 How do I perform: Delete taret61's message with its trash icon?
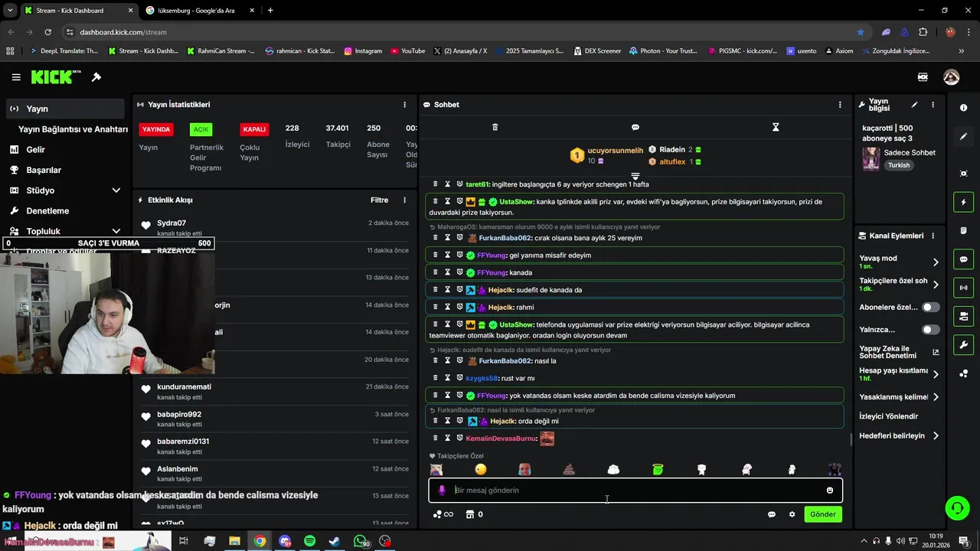[x=435, y=184]
